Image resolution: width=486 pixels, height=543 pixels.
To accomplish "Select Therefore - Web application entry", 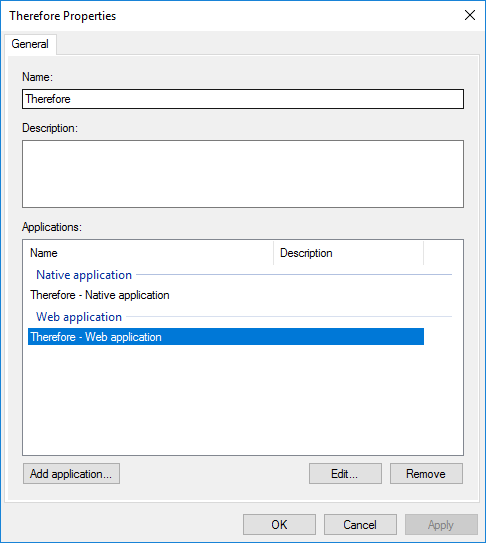I will (x=226, y=337).
